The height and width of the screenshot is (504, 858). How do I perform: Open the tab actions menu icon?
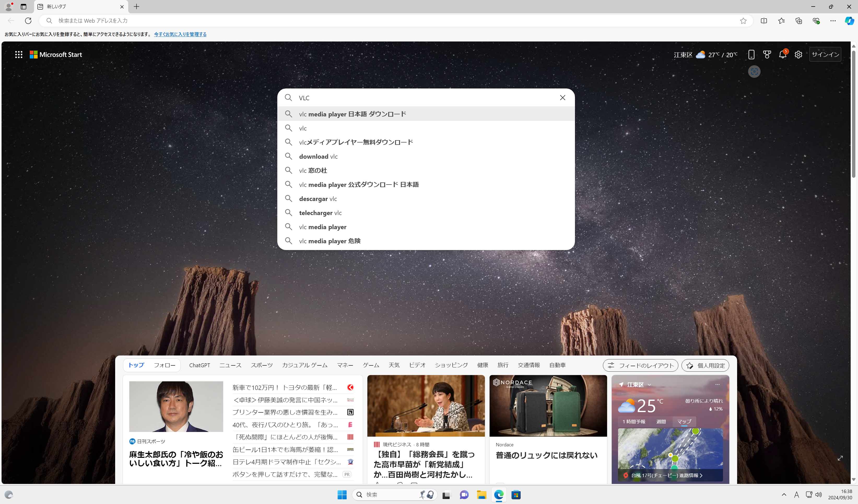click(x=23, y=7)
